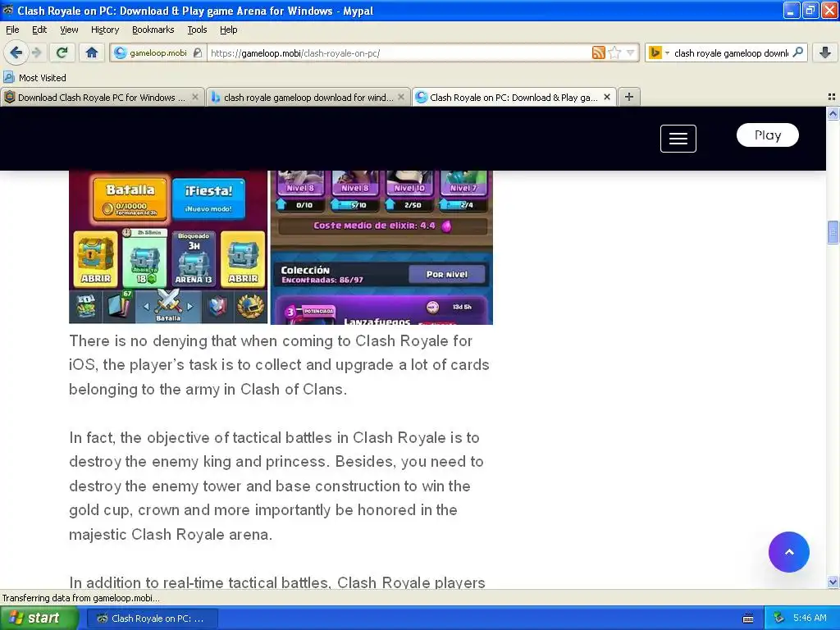The width and height of the screenshot is (840, 630).
Task: Click the Batalla button in game screenshot
Action: 130,199
